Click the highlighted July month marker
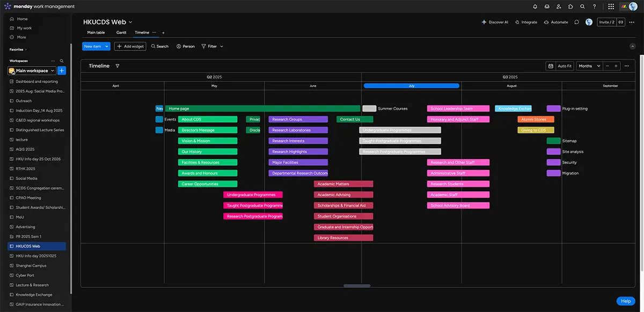This screenshot has height=312, width=644. pos(411,86)
